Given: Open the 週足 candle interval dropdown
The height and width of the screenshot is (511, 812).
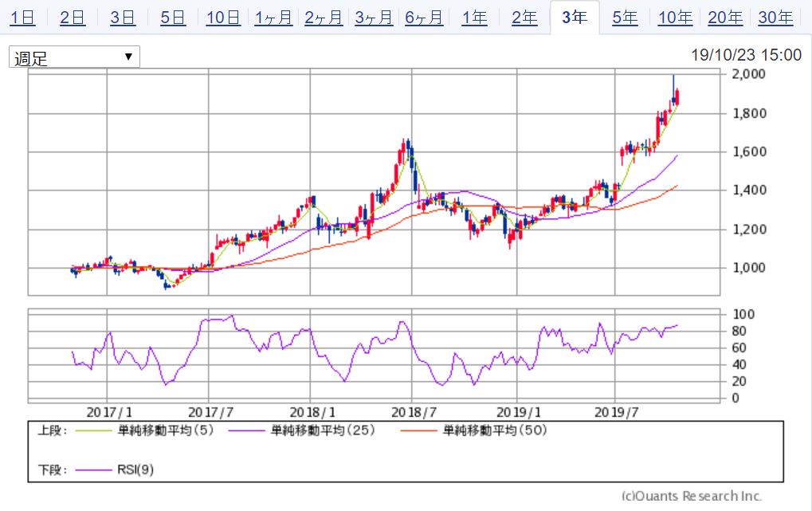Looking at the screenshot, I should [x=75, y=57].
